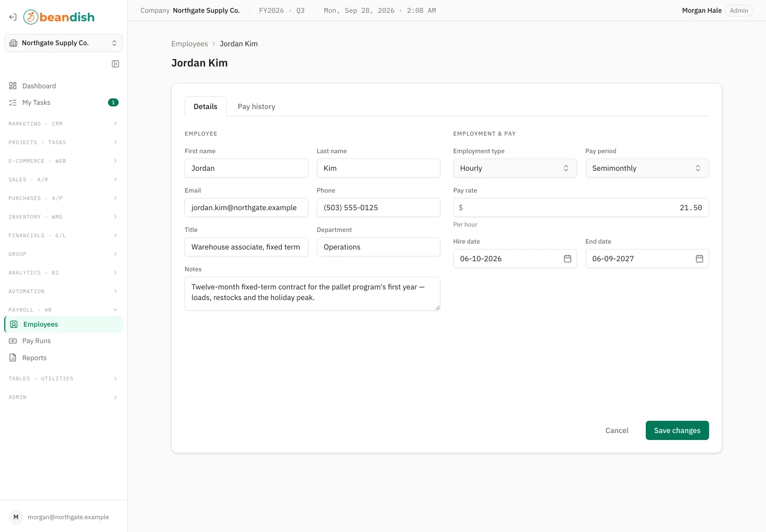Focus the Pay rate amount field
766x532 pixels.
581,207
